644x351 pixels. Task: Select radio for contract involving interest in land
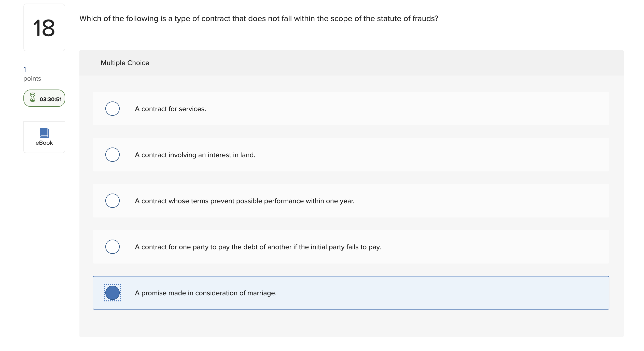click(112, 155)
